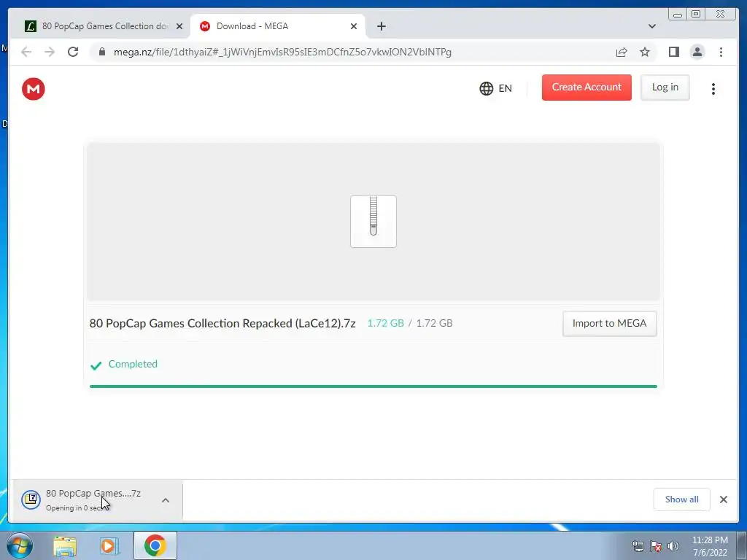Viewport: 747px width, 560px height.
Task: Click the mega.nz address bar URL
Action: tap(282, 52)
